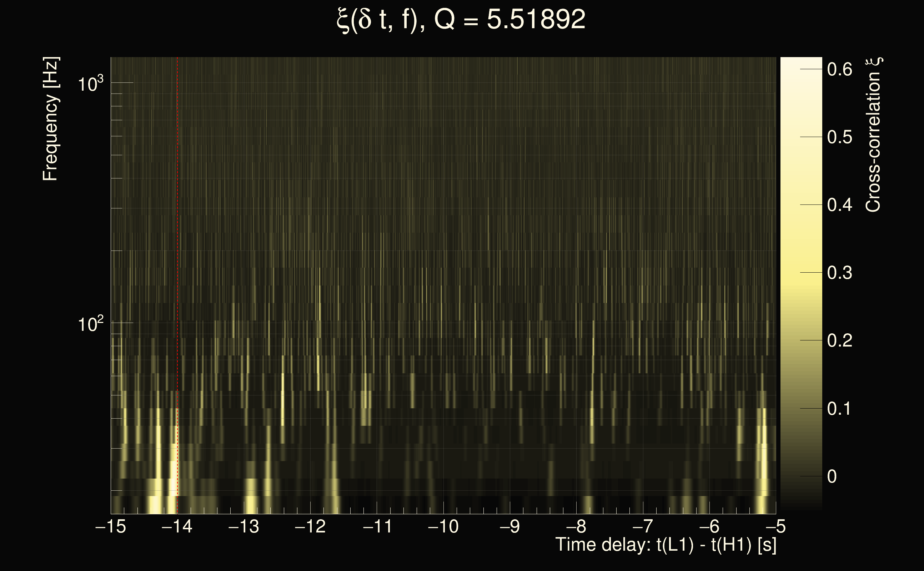Click the Time delay t(L1) - t(H1) axis label

coord(666,545)
